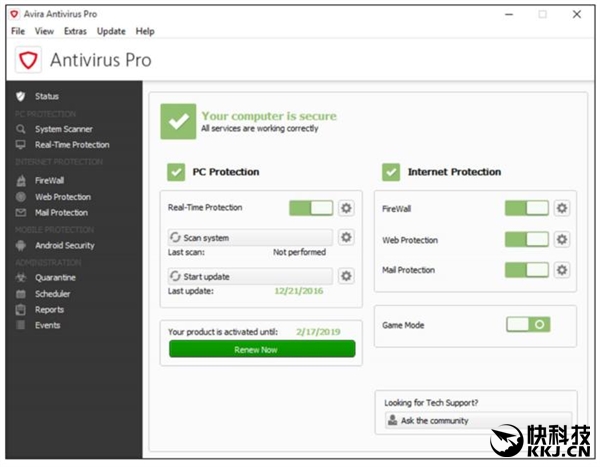Select Android Security in sidebar
This screenshot has width=600, height=467.
[65, 245]
